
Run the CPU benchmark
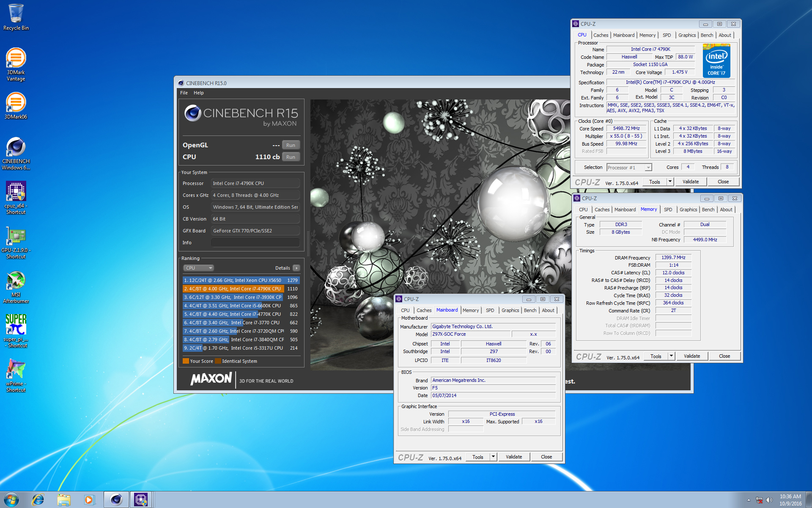point(291,157)
